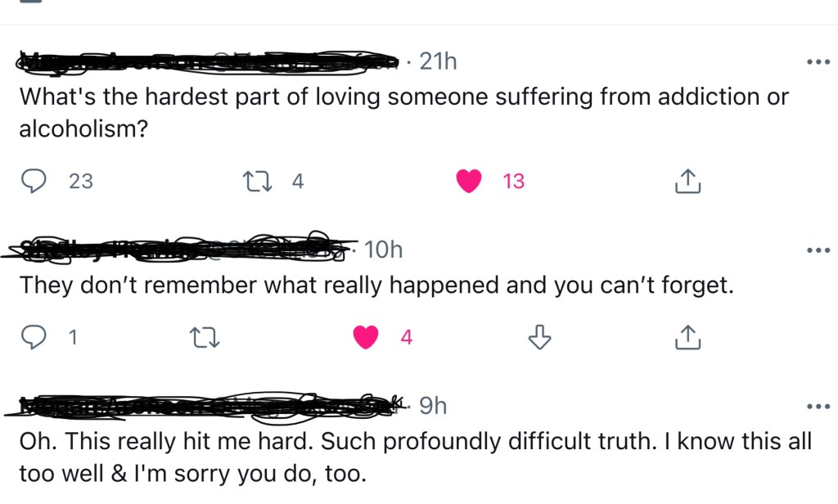Reply to the addiction question tweet
The width and height of the screenshot is (838, 504).
click(33, 181)
